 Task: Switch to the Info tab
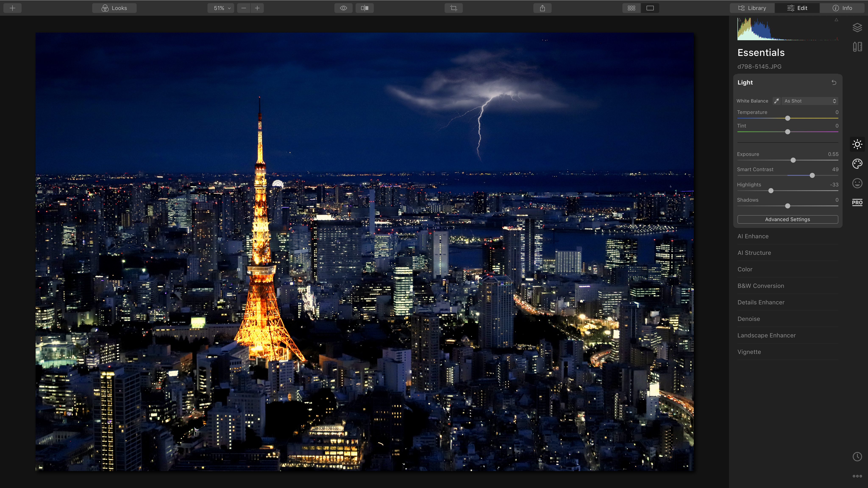[x=842, y=8]
